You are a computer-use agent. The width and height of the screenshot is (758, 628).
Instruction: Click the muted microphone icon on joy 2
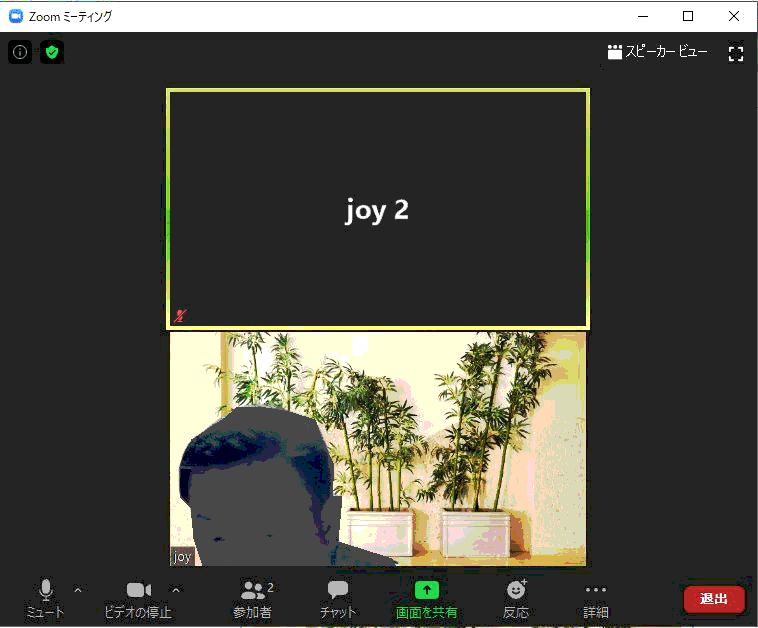tap(180, 316)
